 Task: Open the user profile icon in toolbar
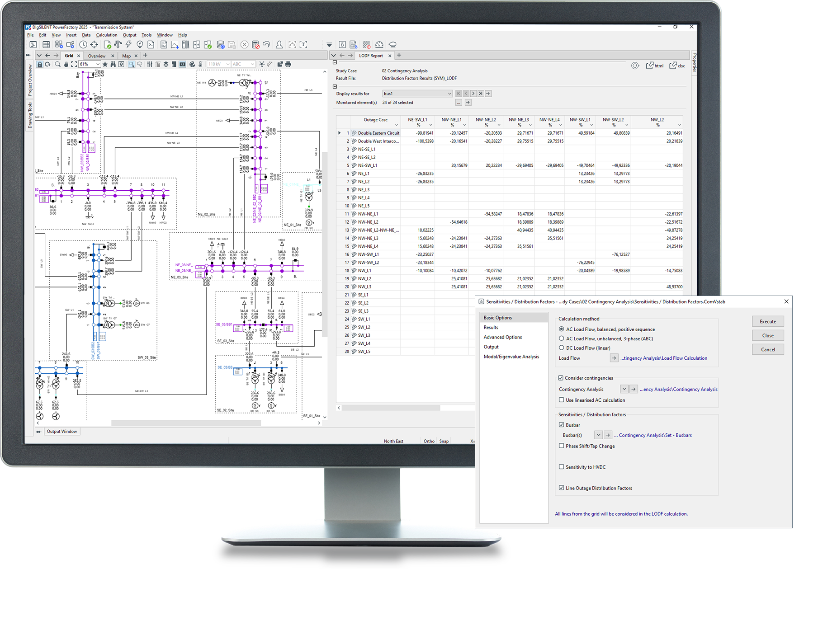[279, 44]
